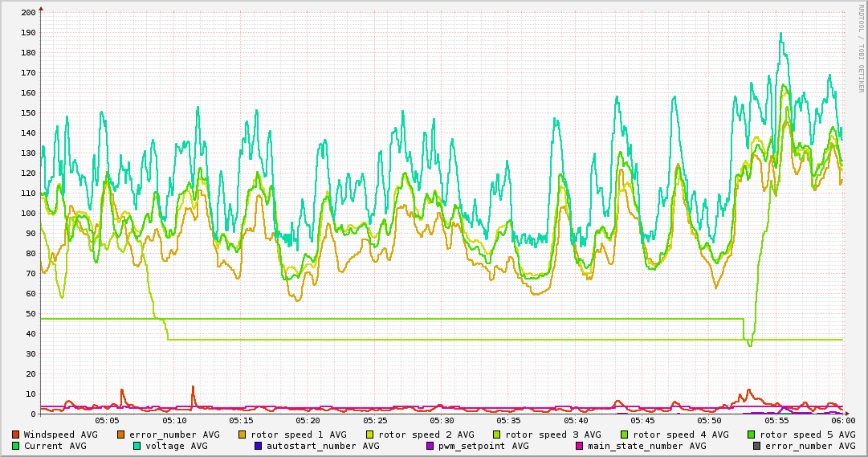Image resolution: width=868 pixels, height=457 pixels.
Task: Click the 100 value on the y-axis
Action: [x=27, y=214]
